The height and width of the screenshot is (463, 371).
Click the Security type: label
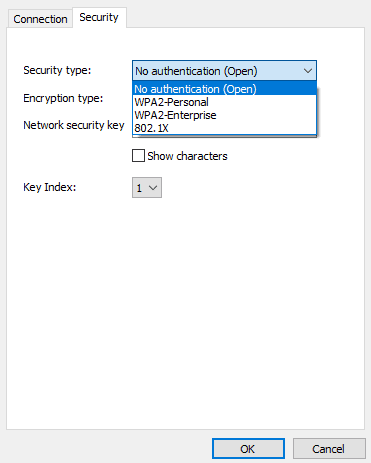click(57, 70)
